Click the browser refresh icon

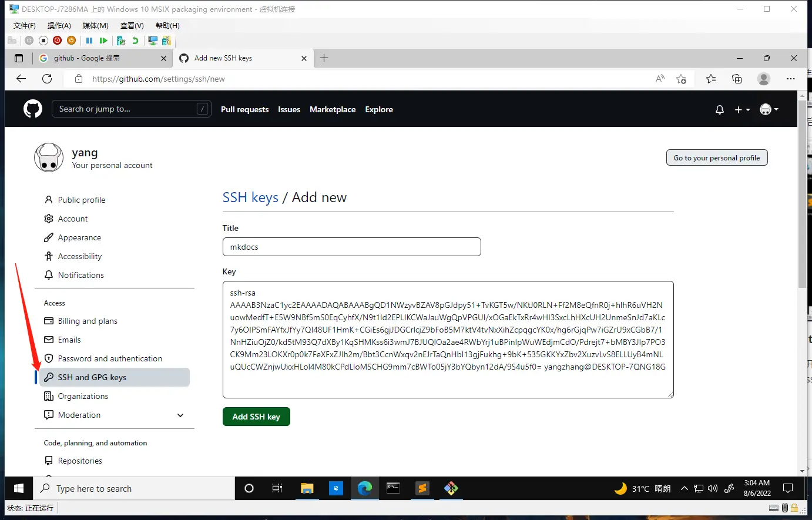coord(47,79)
